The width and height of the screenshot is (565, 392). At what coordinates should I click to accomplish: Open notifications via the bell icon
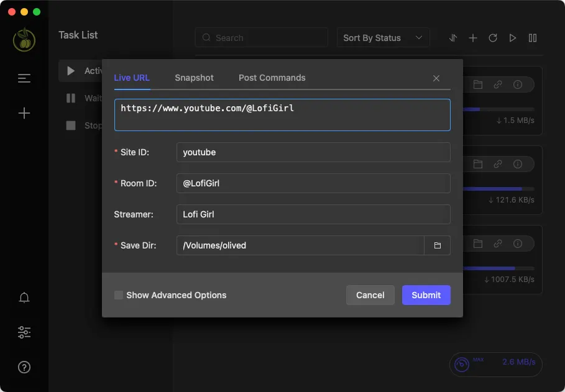coord(24,298)
